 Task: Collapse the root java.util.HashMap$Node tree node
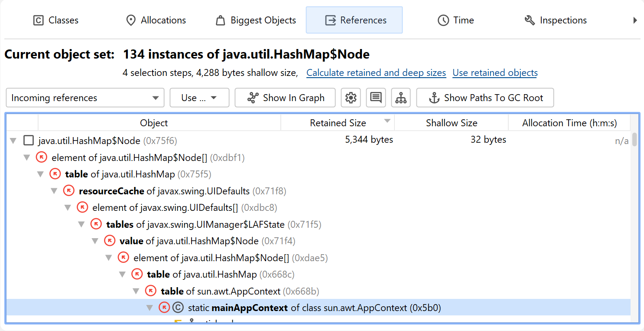click(x=13, y=141)
